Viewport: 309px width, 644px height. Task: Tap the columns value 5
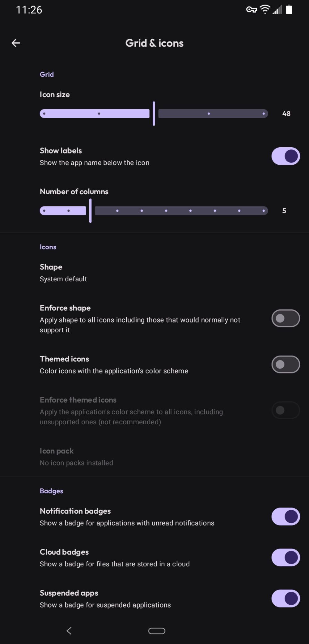click(x=284, y=210)
